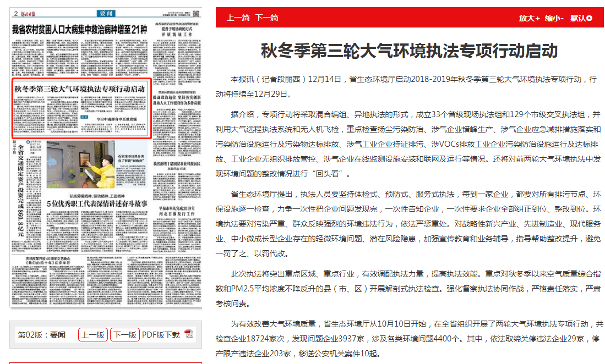Open vertical headline 全省交通固定资产投资 article

click(x=20, y=187)
